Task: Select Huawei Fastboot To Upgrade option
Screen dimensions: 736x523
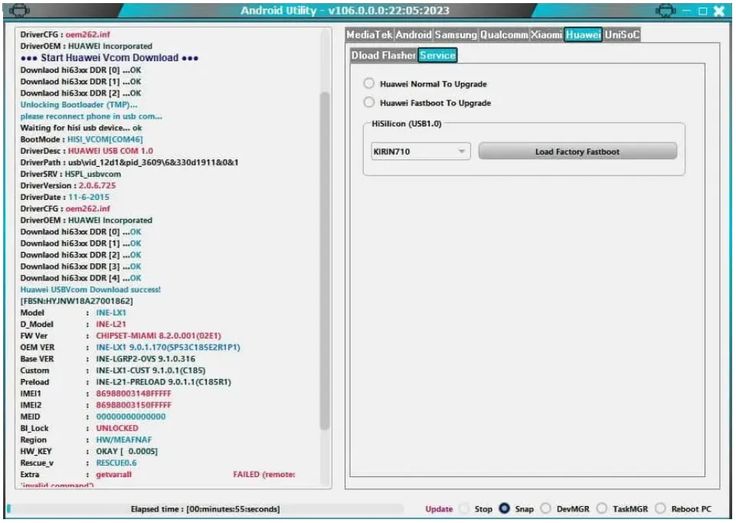Action: pyautogui.click(x=370, y=102)
